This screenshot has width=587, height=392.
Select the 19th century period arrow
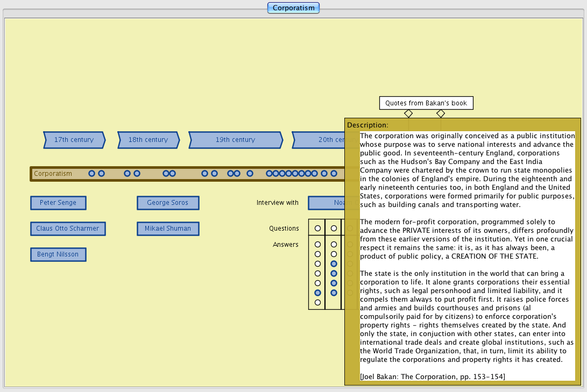point(236,140)
